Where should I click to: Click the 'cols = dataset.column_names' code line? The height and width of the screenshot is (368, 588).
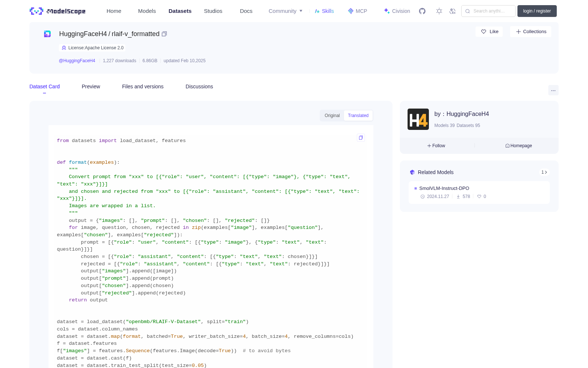pyautogui.click(x=97, y=329)
